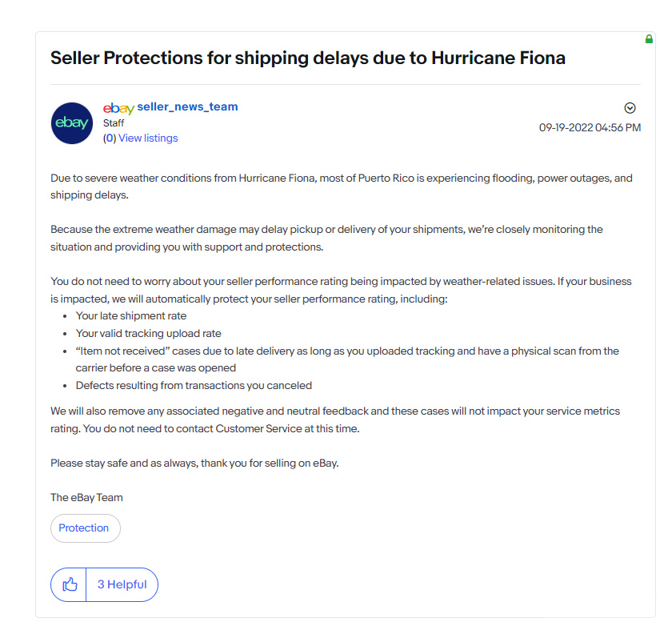Click the "Please stay safe" closing line
Viewport: 672px width, 634px height.
(194, 463)
